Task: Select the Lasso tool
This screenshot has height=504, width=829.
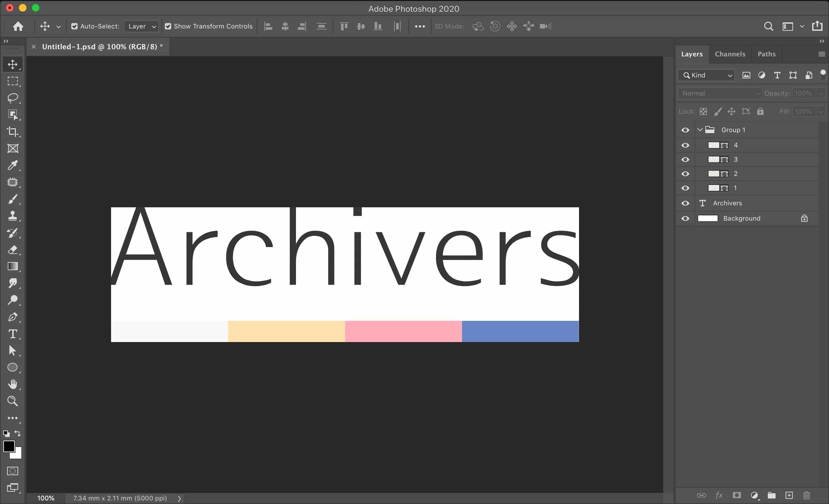Action: [x=13, y=98]
